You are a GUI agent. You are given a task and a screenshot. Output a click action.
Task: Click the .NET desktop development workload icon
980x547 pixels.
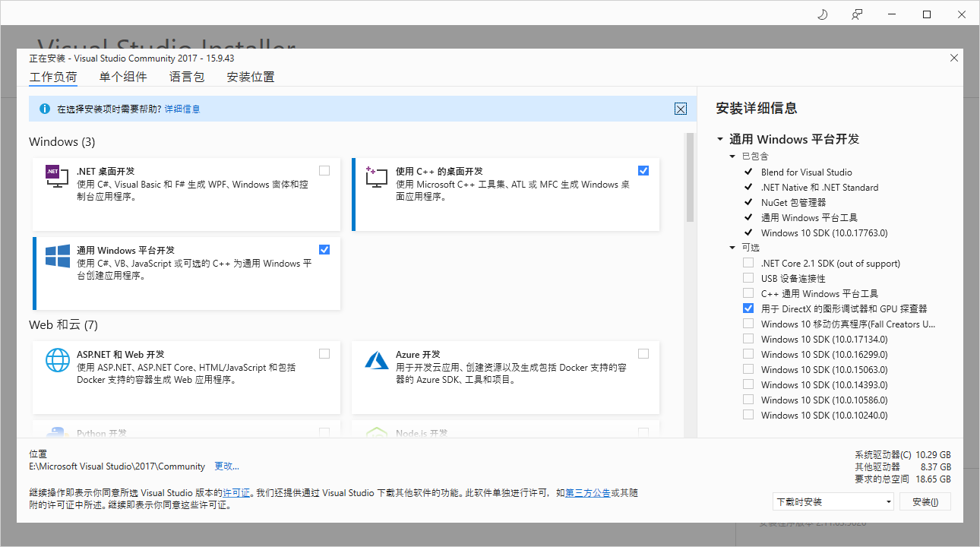(x=58, y=178)
